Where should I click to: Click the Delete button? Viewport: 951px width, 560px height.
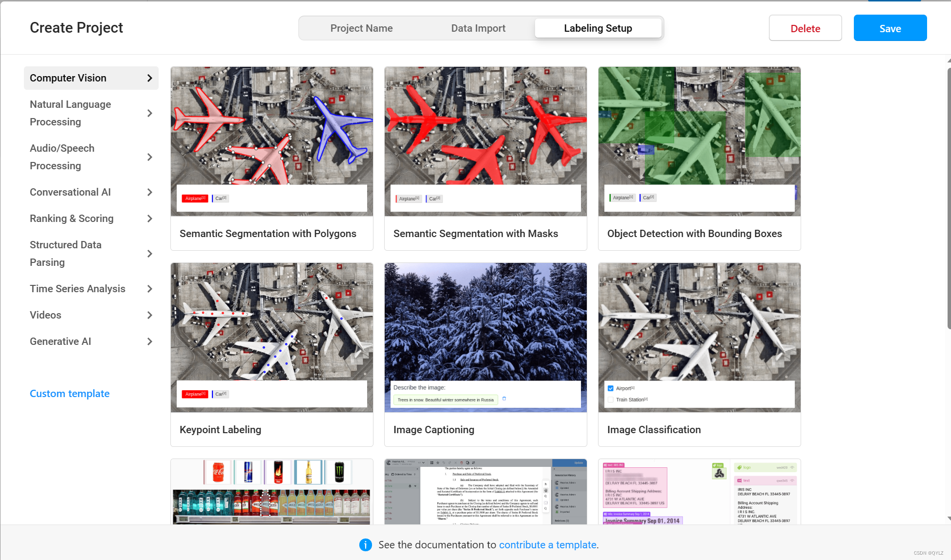click(x=806, y=28)
